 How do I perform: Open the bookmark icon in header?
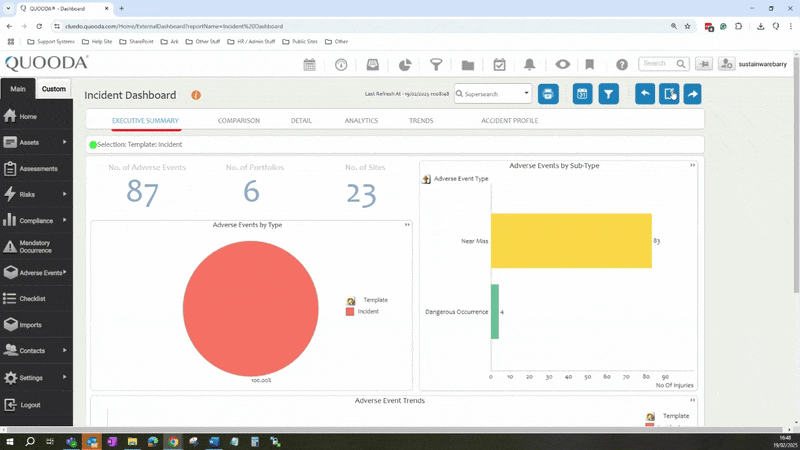(x=590, y=64)
